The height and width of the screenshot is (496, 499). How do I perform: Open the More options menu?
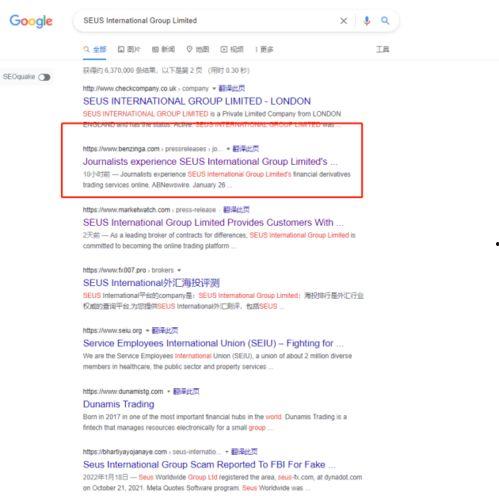264,49
